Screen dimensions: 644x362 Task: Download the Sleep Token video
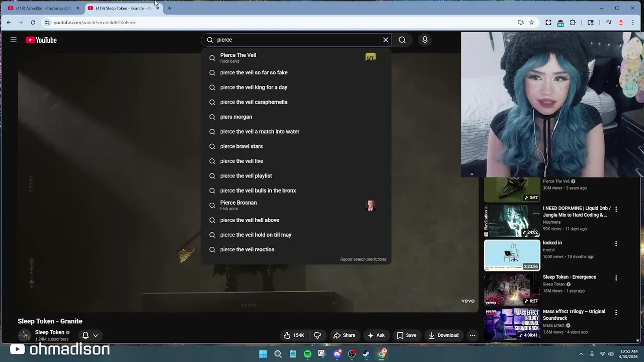(x=443, y=335)
